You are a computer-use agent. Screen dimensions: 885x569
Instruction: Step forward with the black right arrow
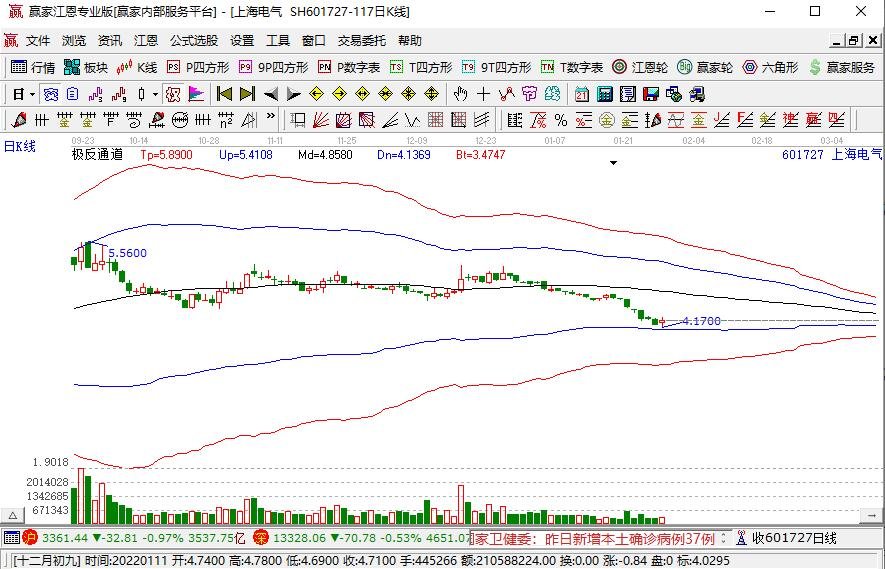click(x=293, y=94)
